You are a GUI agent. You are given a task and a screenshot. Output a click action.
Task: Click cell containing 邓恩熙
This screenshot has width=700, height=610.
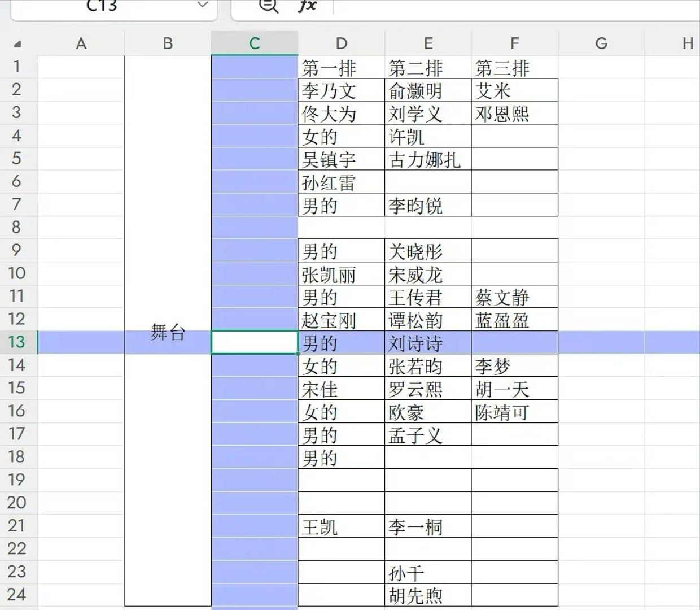(514, 114)
